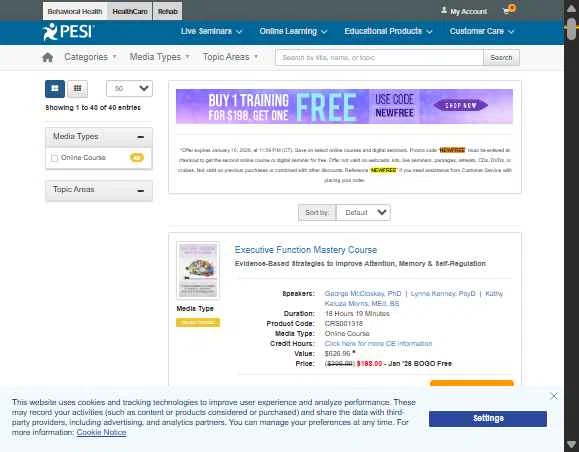Screen dimensions: 579x452
Task: Click here for more CE information
Action: (x=378, y=343)
